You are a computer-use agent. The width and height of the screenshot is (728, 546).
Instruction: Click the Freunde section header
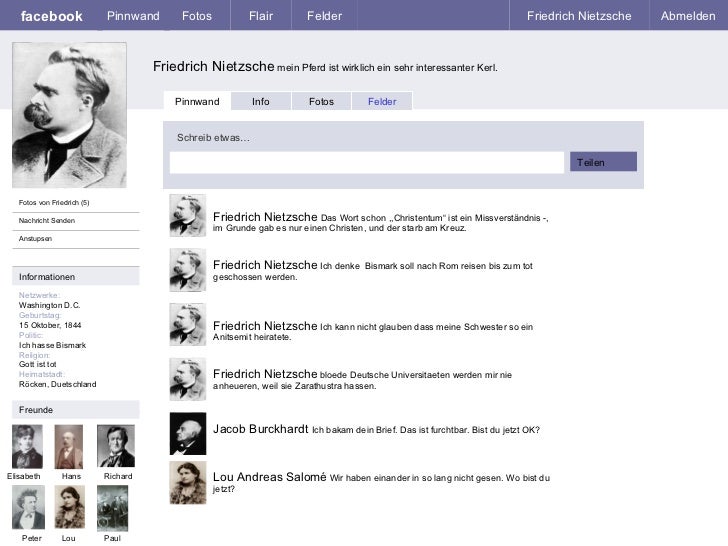76,410
